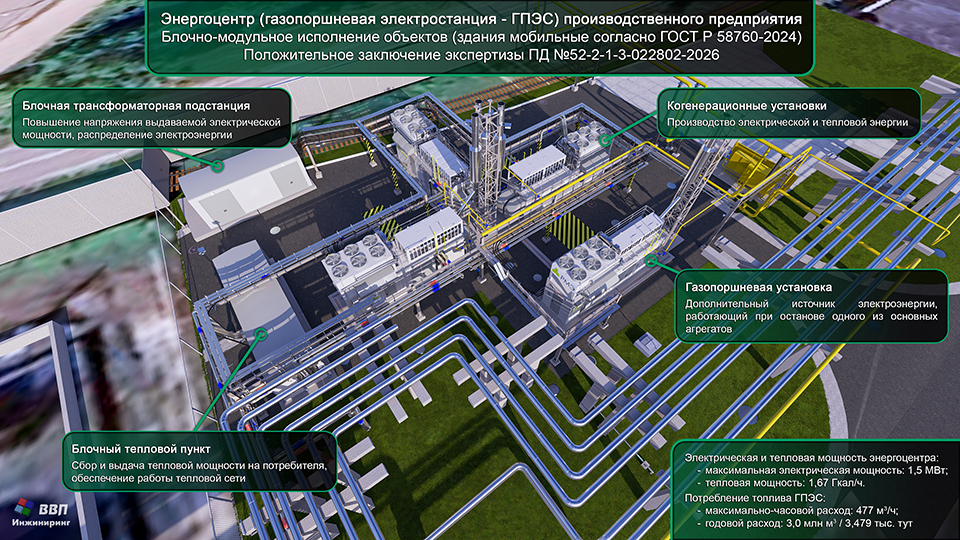960x540 pixels.
Task: Click text 'Сбор и выдача тепловой мощности на потребителя'
Action: tap(199, 466)
